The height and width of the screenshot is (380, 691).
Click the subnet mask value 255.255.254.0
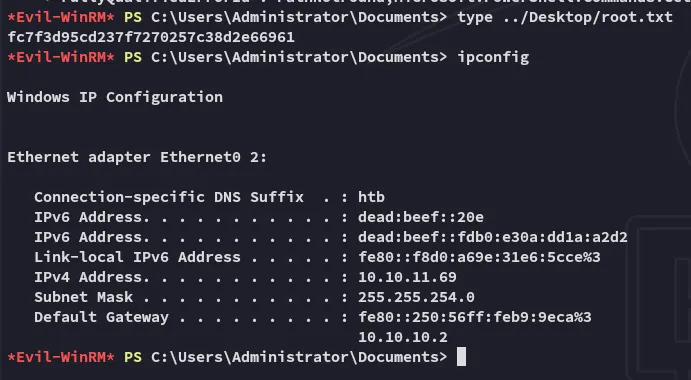[x=416, y=297]
